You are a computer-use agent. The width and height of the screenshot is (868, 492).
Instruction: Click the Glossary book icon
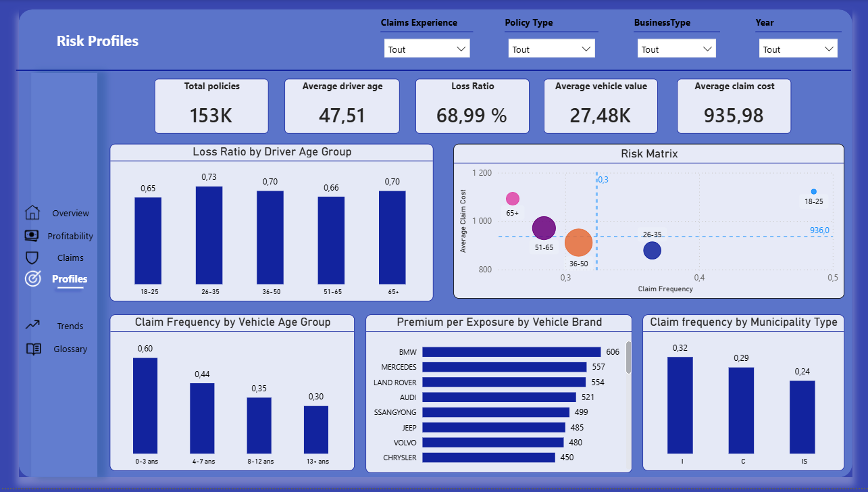33,349
